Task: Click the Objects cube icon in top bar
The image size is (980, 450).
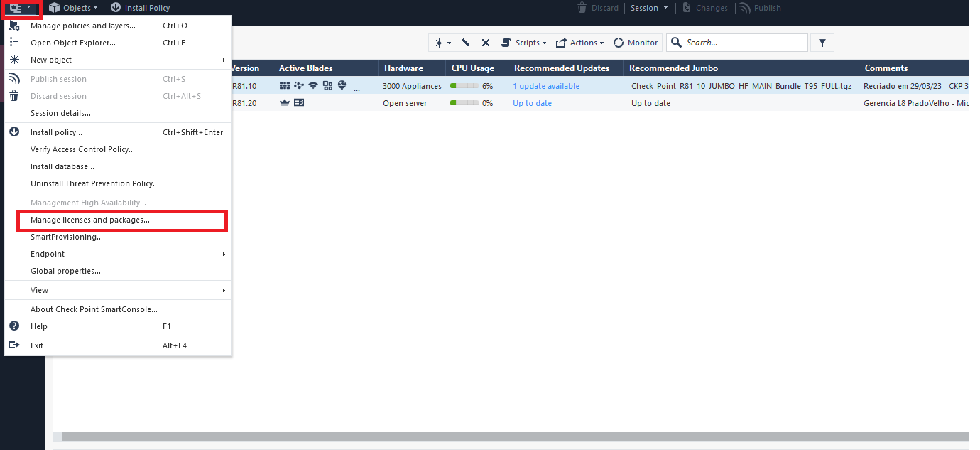Action: coord(54,8)
